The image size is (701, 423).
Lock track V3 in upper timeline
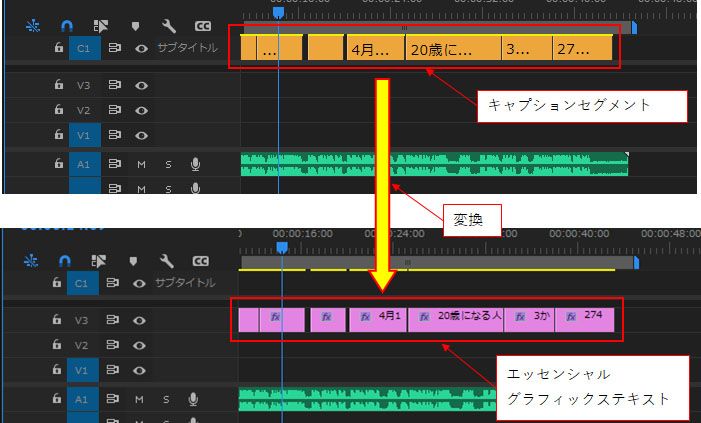pyautogui.click(x=59, y=84)
